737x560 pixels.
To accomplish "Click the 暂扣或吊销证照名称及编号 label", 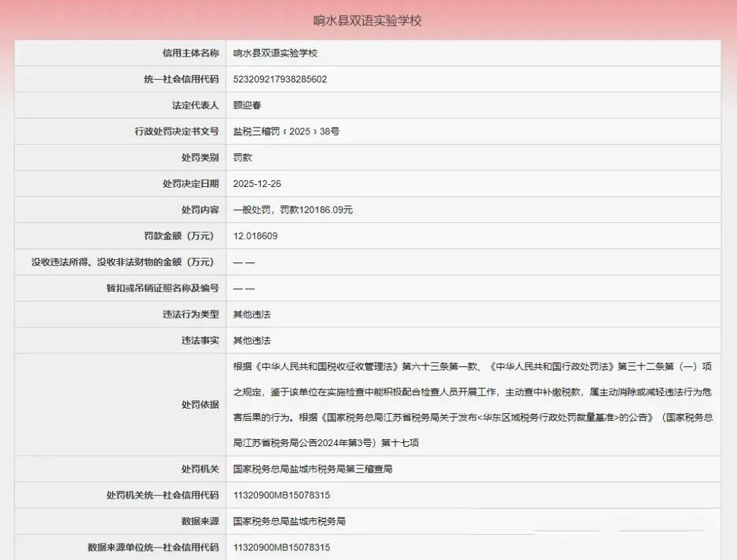I will point(162,289).
